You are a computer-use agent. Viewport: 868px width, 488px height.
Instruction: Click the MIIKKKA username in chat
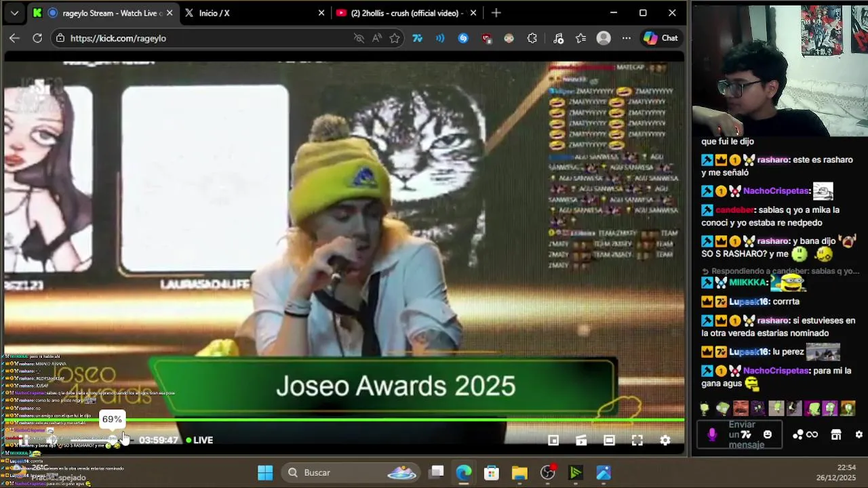tap(749, 283)
